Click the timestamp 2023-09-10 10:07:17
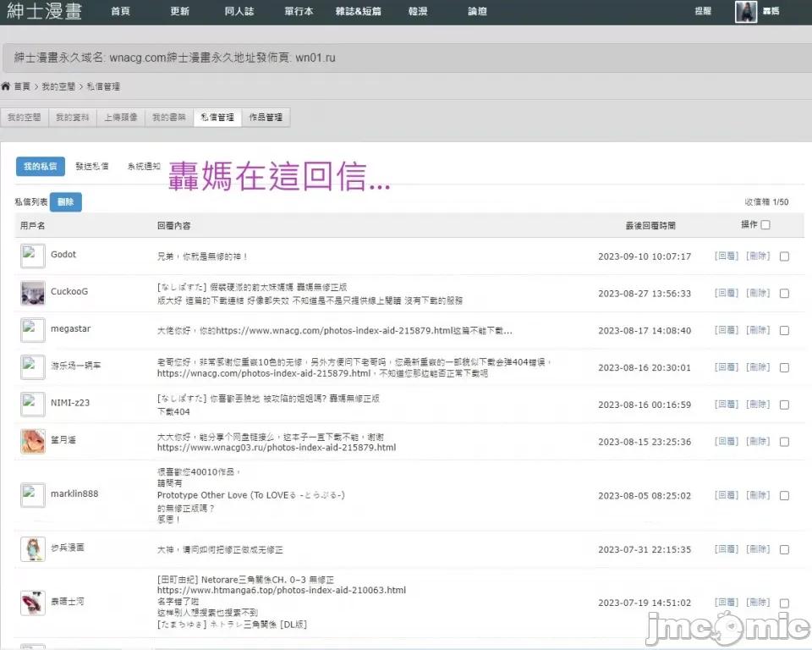Image resolution: width=812 pixels, height=650 pixels. (x=645, y=256)
